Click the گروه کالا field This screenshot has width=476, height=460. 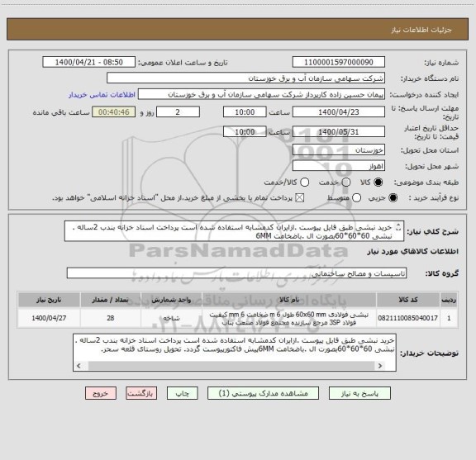click(x=236, y=273)
